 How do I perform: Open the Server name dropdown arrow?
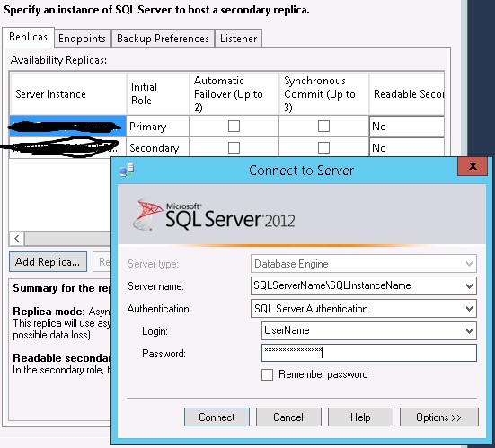469,286
